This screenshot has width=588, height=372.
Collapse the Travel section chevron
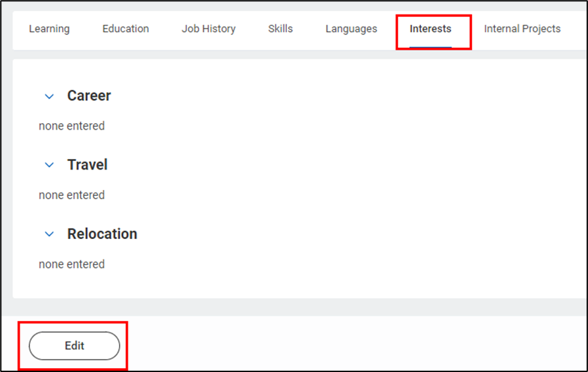[49, 165]
